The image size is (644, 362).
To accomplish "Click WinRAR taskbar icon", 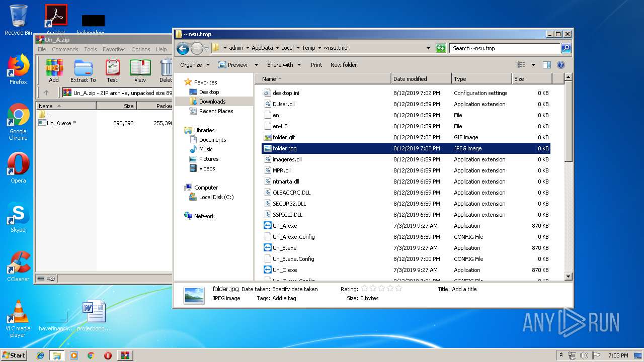I will point(125,355).
